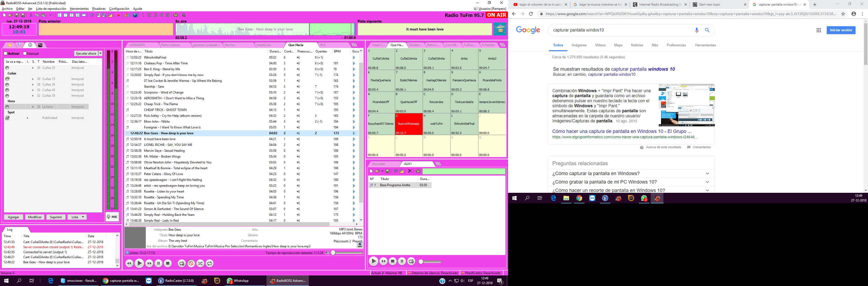Screen dimensions: 868x286
Task: Check the Manual checkbox
Action: pos(25,53)
